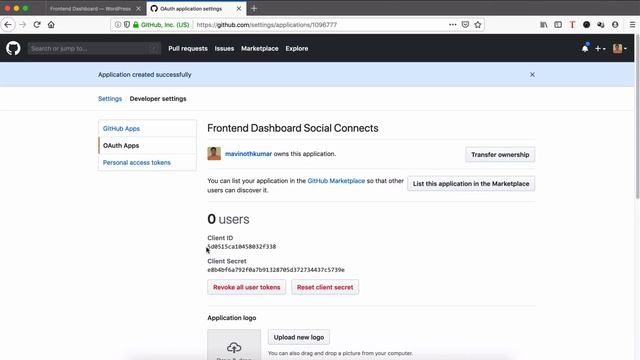Image resolution: width=640 pixels, height=360 pixels.
Task: Open mavinothkumar profile link
Action: click(x=248, y=153)
